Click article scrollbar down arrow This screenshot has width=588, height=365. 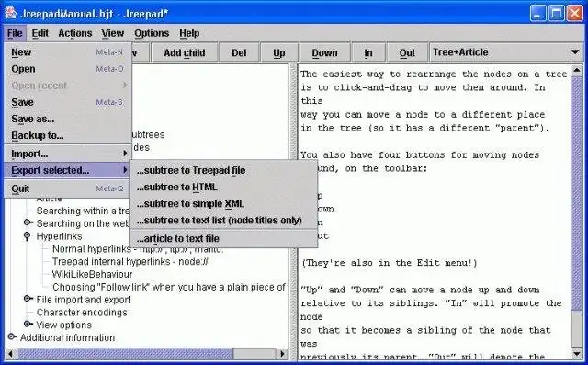[x=577, y=353]
